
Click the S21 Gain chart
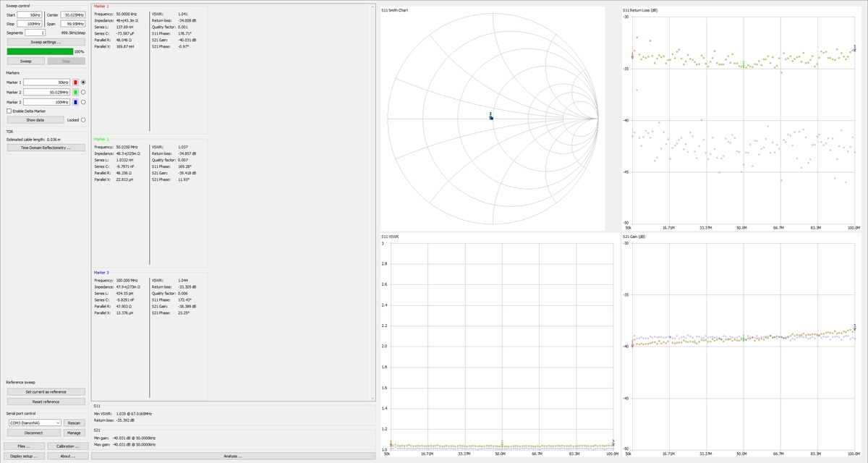click(742, 346)
